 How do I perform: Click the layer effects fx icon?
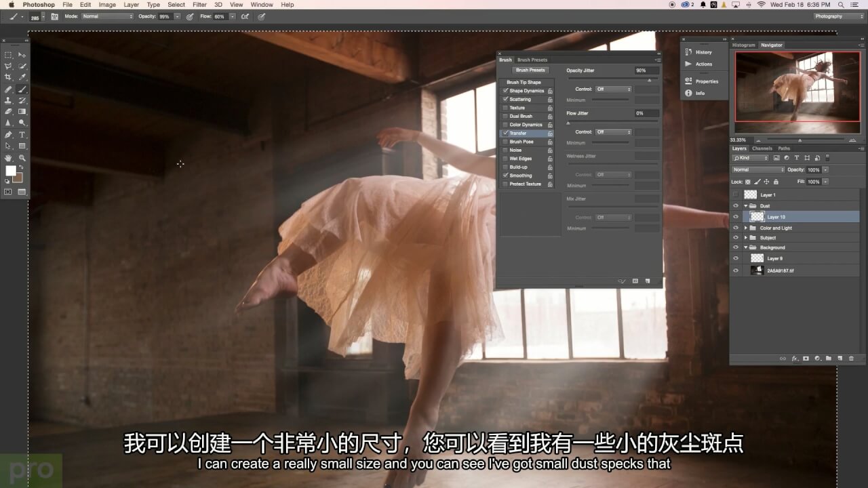tap(794, 358)
